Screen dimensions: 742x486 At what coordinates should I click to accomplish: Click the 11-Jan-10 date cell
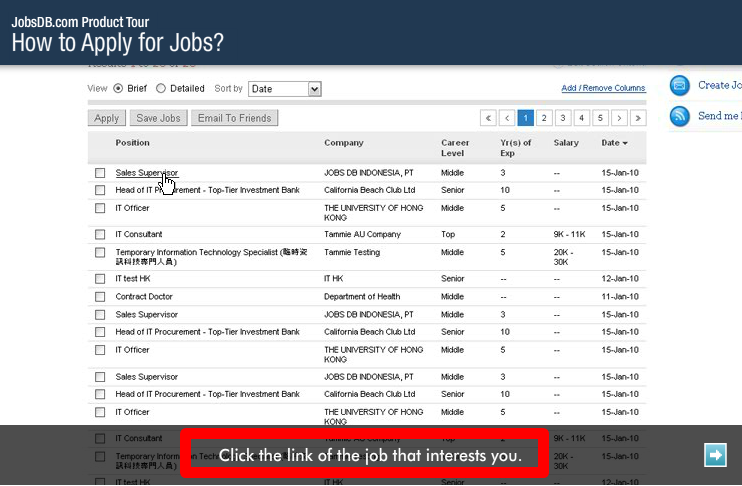pyautogui.click(x=620, y=297)
